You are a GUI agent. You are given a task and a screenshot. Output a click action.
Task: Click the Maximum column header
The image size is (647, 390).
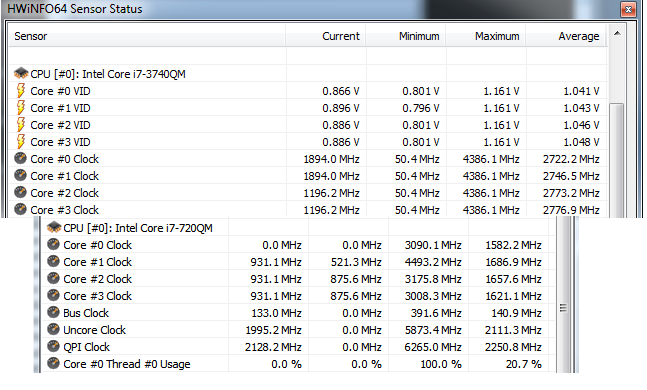click(x=485, y=36)
